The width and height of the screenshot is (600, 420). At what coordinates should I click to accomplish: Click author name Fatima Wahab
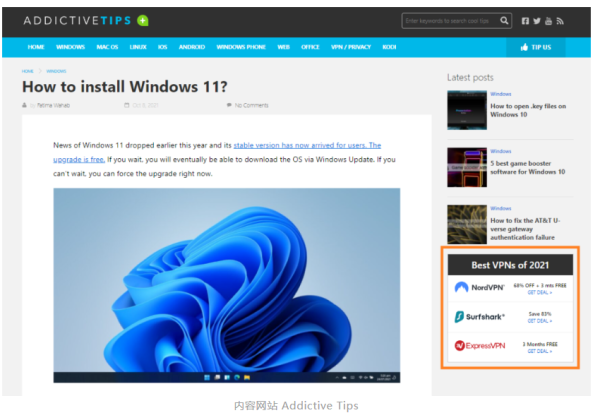point(54,105)
